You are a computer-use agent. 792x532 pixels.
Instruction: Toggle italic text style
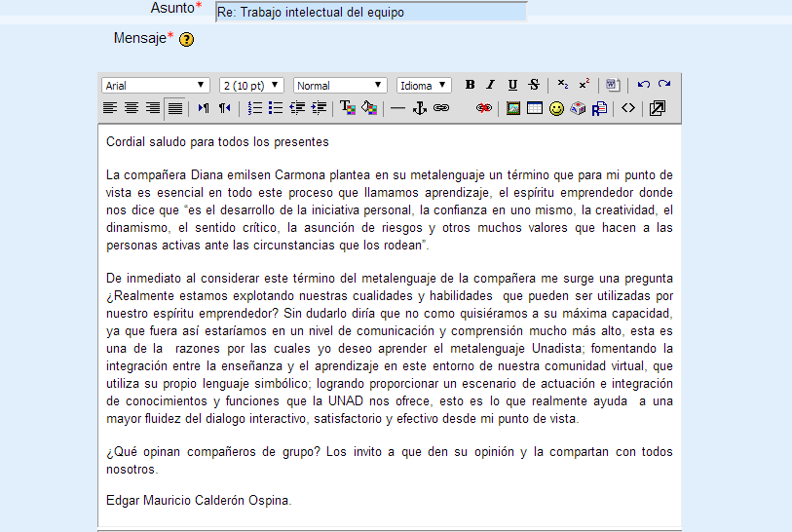(x=491, y=86)
